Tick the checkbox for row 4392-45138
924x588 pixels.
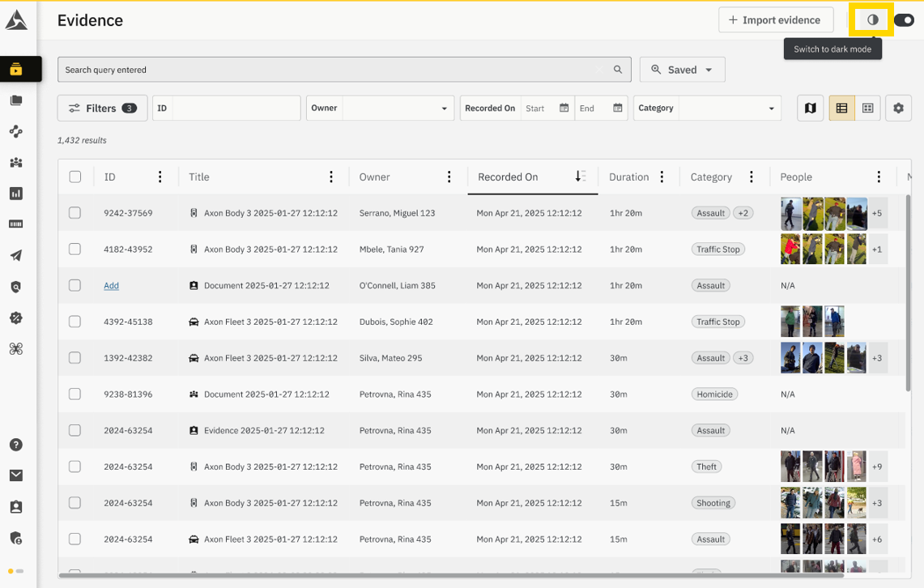click(x=75, y=322)
